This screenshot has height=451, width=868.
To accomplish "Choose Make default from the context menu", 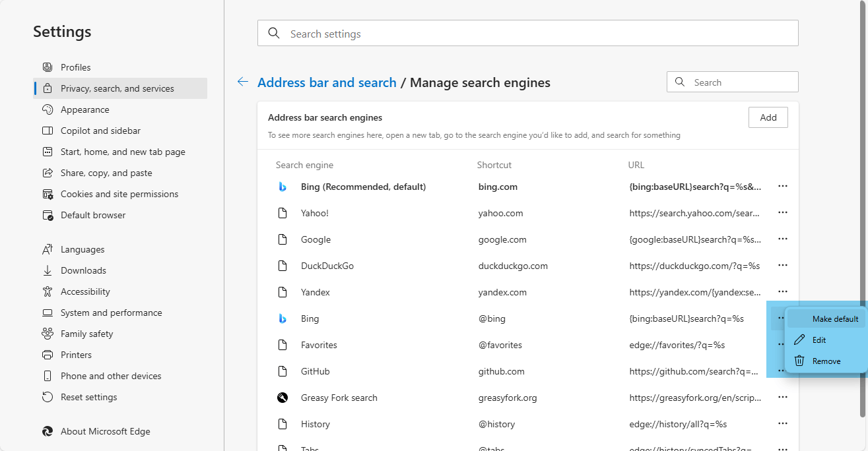I will (x=835, y=319).
